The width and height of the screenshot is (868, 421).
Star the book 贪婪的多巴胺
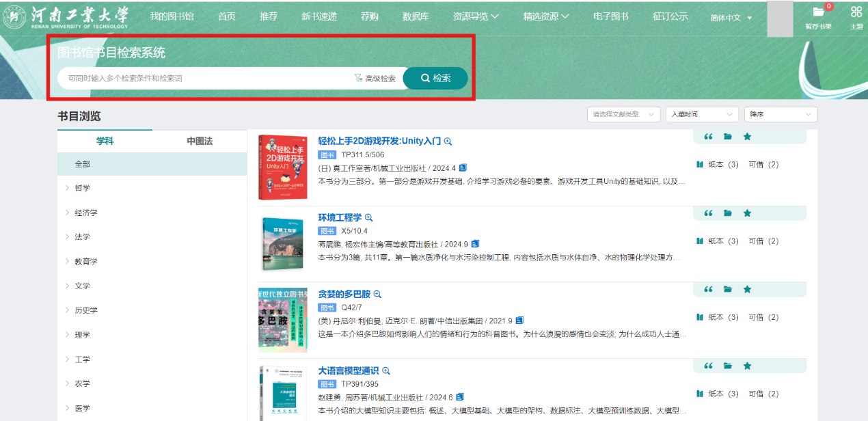click(x=747, y=290)
